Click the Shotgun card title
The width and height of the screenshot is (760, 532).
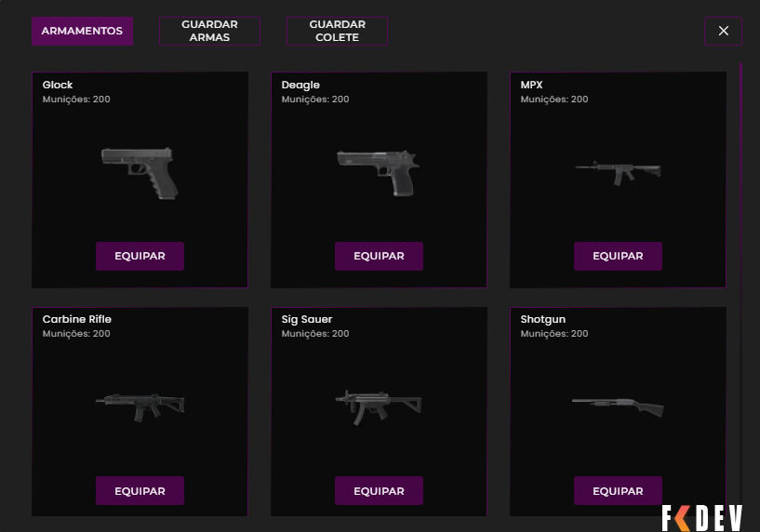(x=543, y=319)
